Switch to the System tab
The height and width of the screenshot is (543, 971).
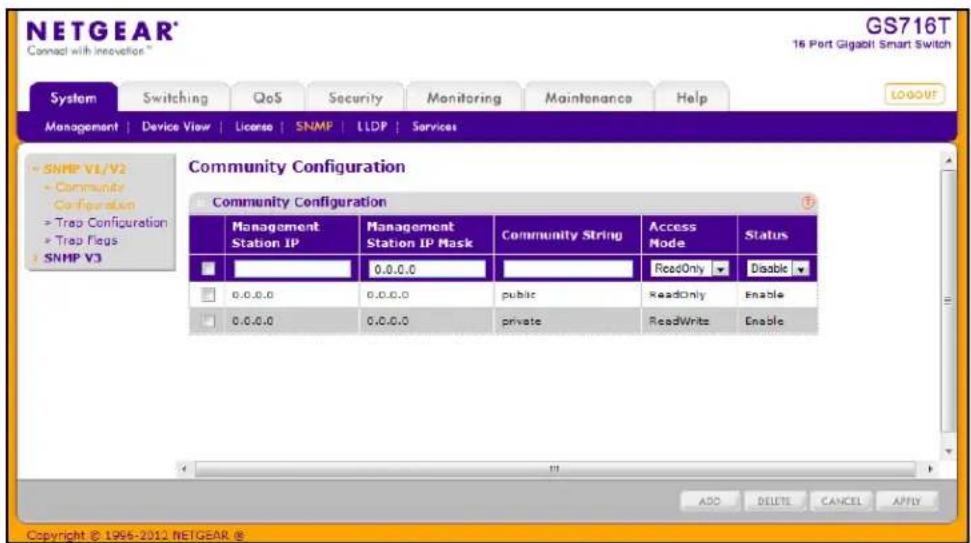pos(73,98)
